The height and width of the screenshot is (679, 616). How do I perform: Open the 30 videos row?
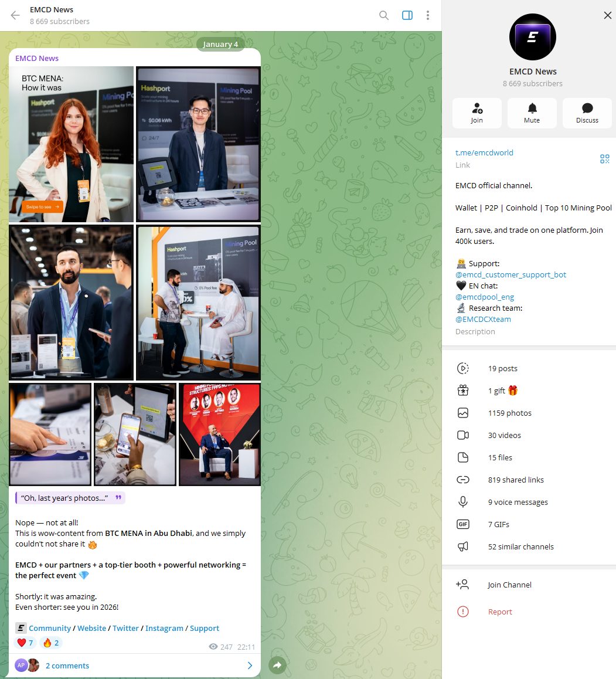point(529,435)
